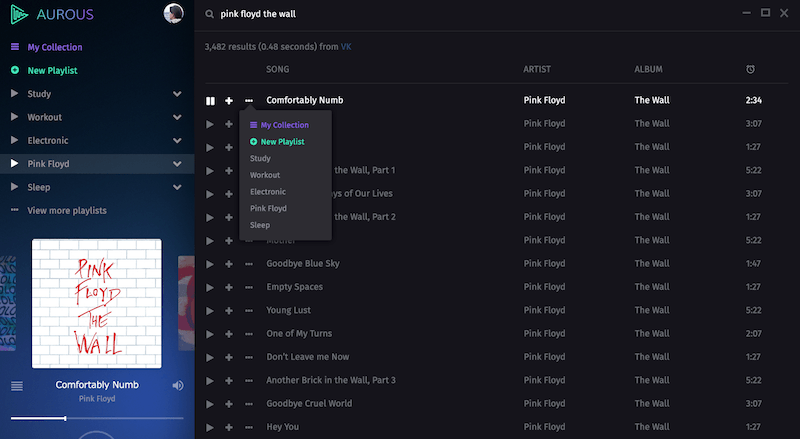The image size is (800, 439).
Task: Select next album art on the right edge
Action: tap(186, 304)
